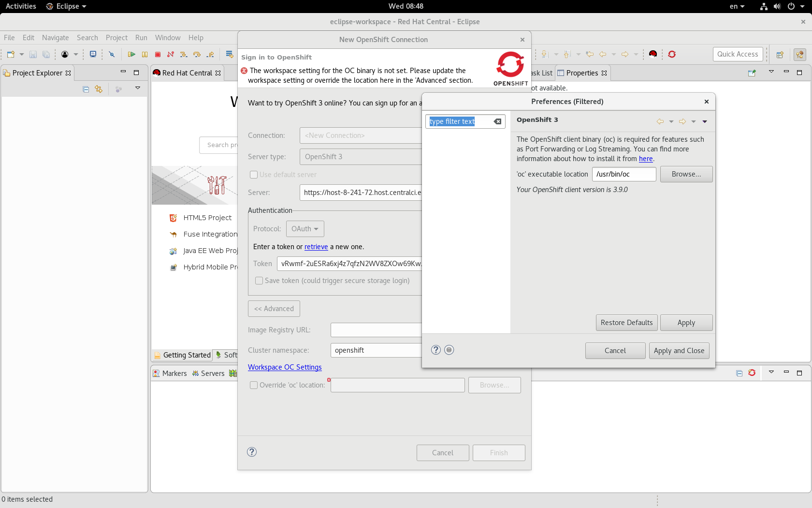This screenshot has height=508, width=812.
Task: Click the Apply button in Preferences
Action: (686, 323)
